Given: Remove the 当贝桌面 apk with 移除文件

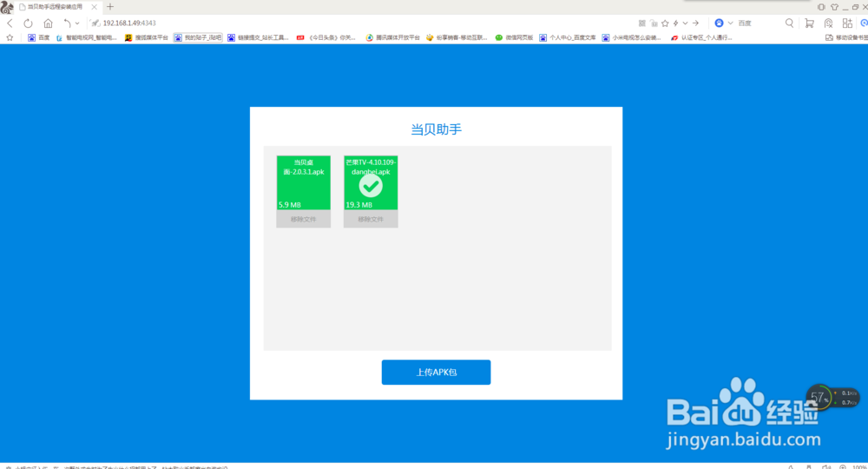Looking at the screenshot, I should [x=303, y=219].
